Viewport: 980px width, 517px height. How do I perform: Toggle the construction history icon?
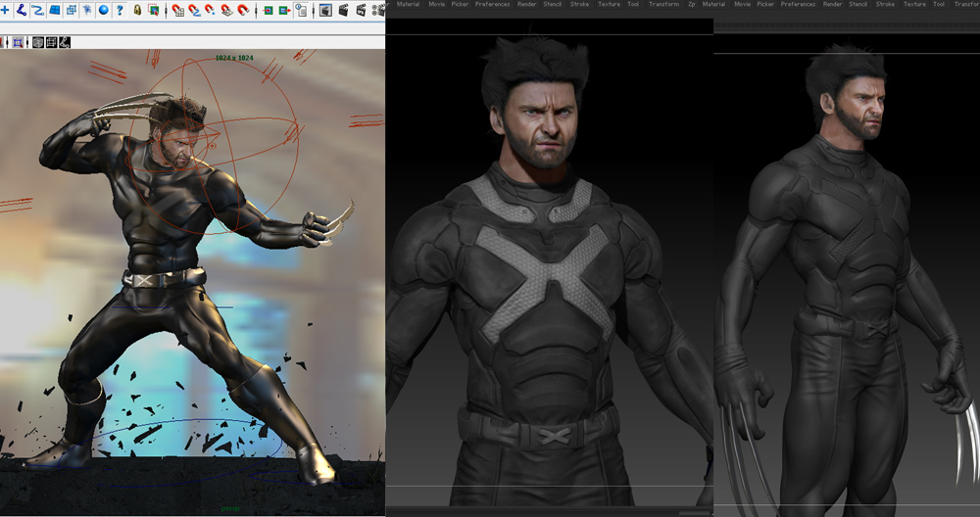tap(301, 10)
